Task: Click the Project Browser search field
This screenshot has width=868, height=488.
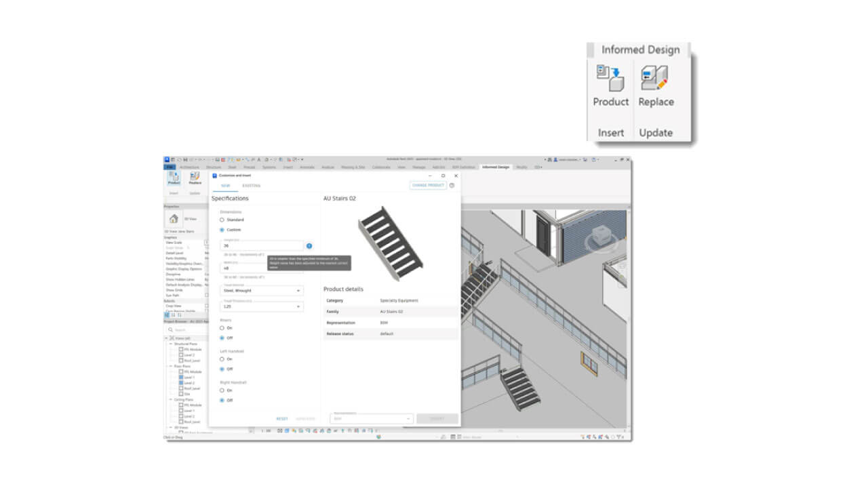Action: point(188,330)
